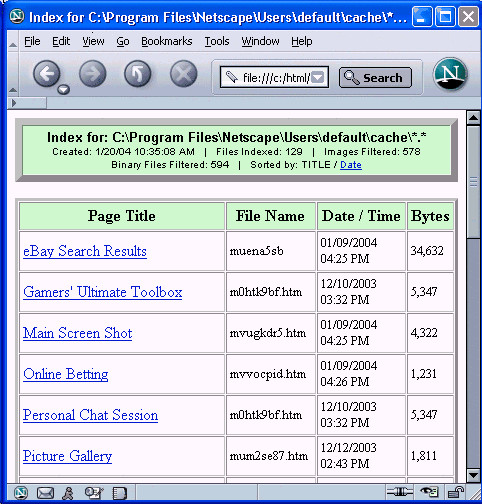
Task: Open Navigator from the status bar icon
Action: tap(21, 492)
